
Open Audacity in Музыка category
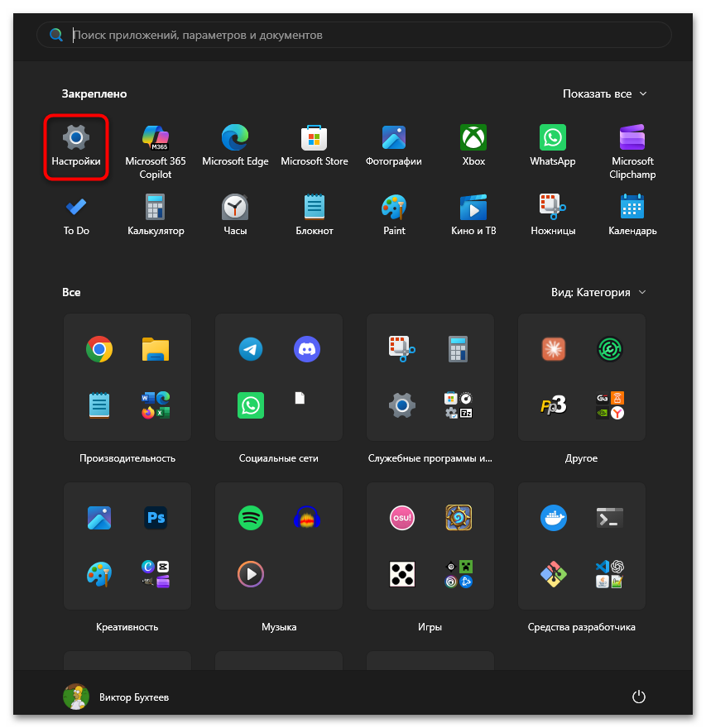coord(307,518)
